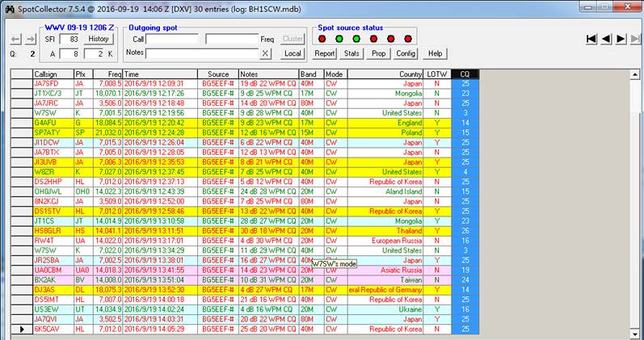Viewport: 644px width, 340px height.
Task: Open the Config window
Action: (x=406, y=53)
